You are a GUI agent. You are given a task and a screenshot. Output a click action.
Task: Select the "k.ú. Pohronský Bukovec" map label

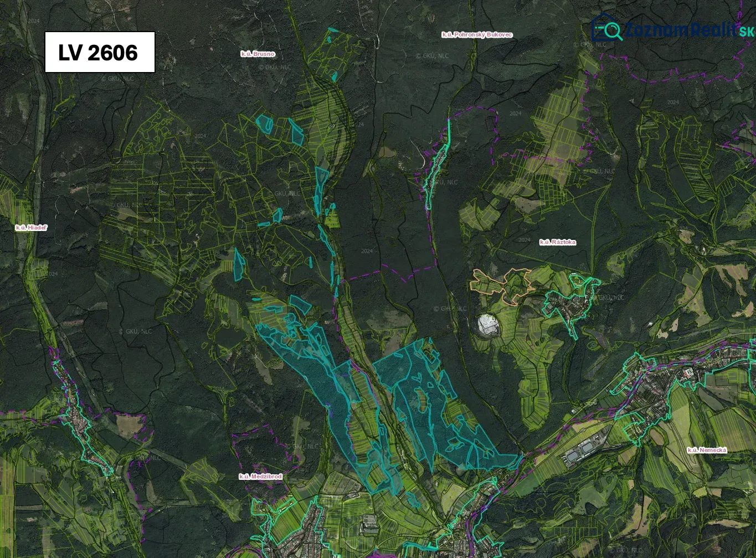(477, 34)
